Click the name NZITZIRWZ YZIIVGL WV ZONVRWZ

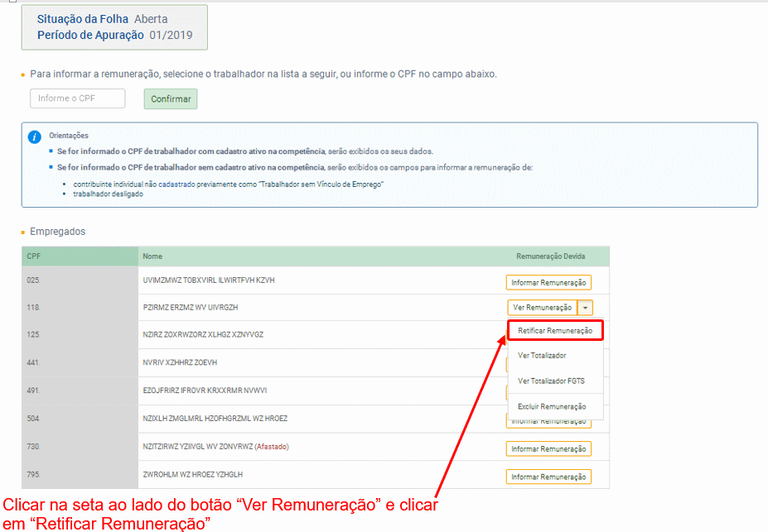tap(198, 446)
